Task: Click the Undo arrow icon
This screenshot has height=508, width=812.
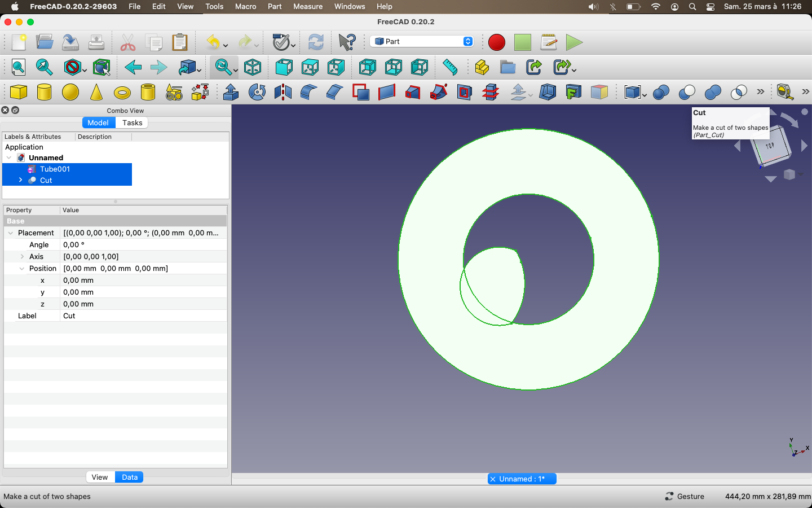Action: pos(213,42)
